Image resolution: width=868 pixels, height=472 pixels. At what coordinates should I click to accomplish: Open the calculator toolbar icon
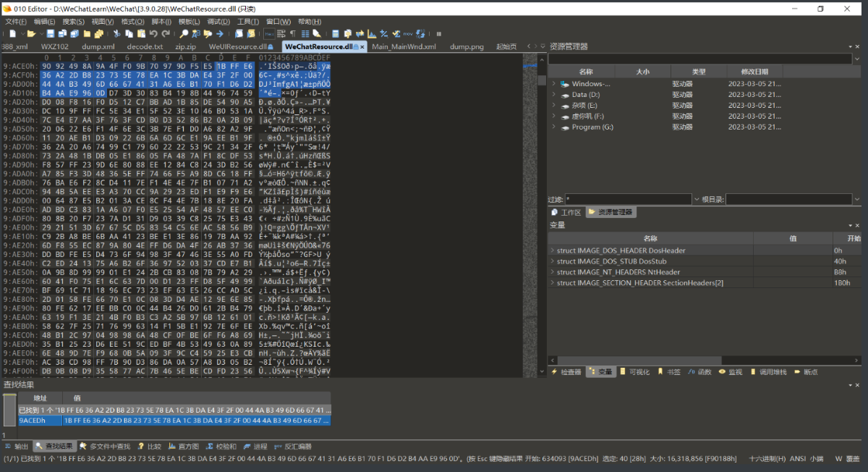pos(336,33)
